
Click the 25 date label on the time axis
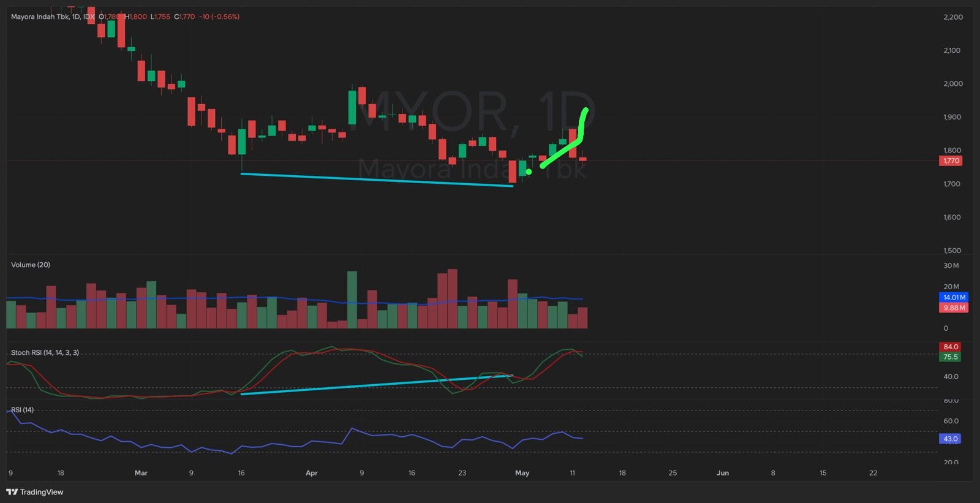pyautogui.click(x=673, y=473)
